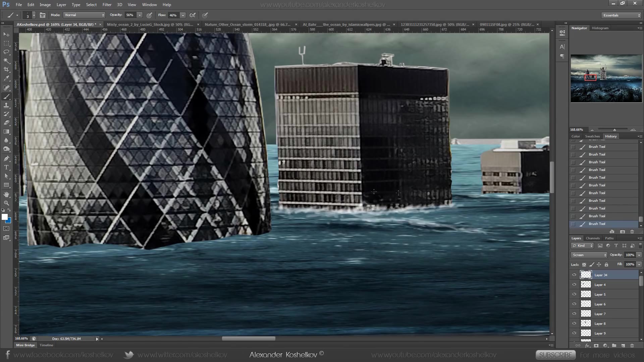Open the Filter menu
The height and width of the screenshot is (362, 644).
click(x=107, y=4)
